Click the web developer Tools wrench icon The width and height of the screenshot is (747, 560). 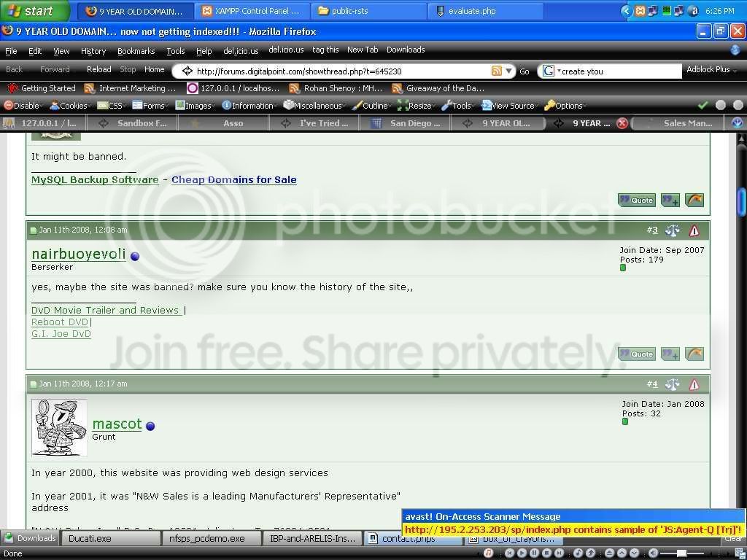click(x=446, y=106)
